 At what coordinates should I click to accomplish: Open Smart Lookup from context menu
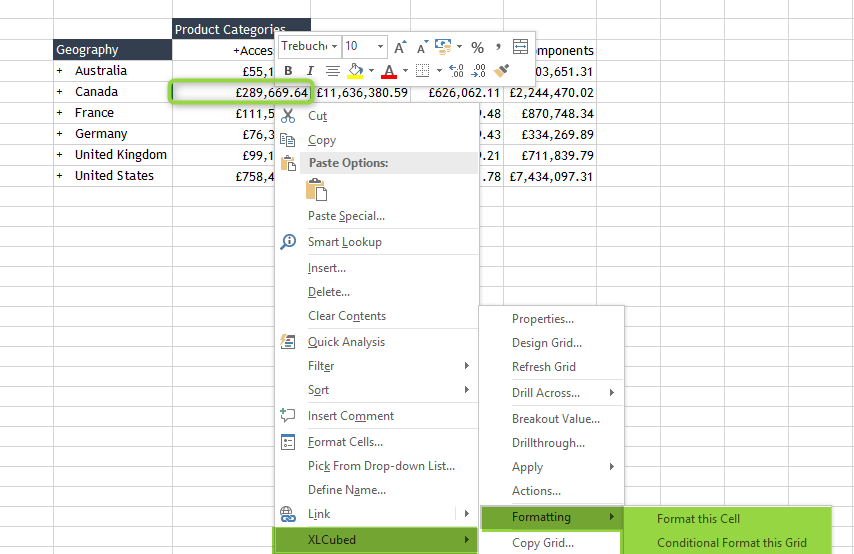(344, 242)
